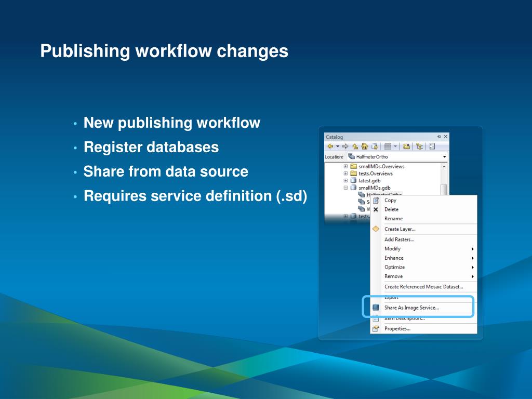
Task: Choose Create Referenced Mosaic Dataset...
Action: (x=424, y=287)
